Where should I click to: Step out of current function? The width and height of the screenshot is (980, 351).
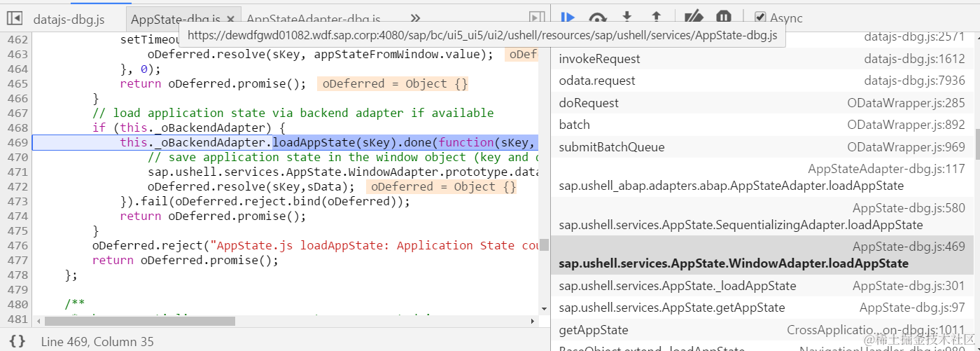tap(656, 18)
